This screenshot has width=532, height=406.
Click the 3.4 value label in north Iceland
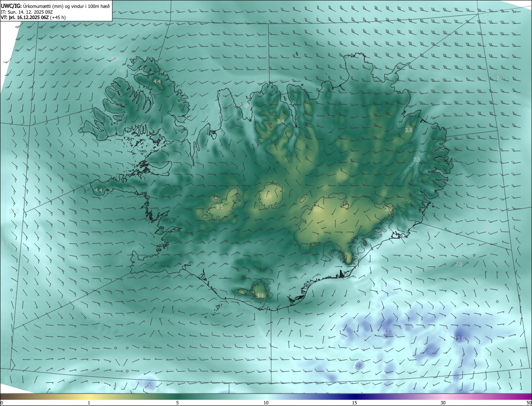point(281,122)
